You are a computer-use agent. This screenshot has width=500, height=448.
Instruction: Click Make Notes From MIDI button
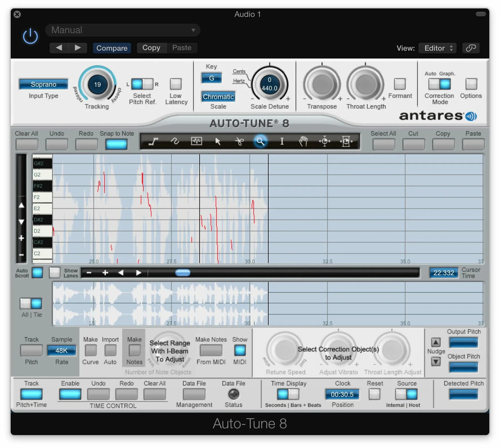211,350
